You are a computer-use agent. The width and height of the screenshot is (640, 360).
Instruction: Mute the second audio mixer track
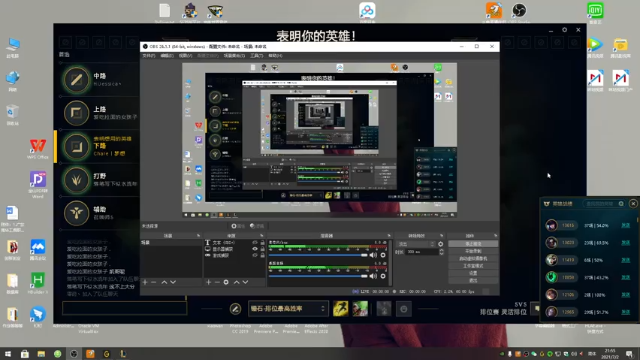[x=373, y=276]
